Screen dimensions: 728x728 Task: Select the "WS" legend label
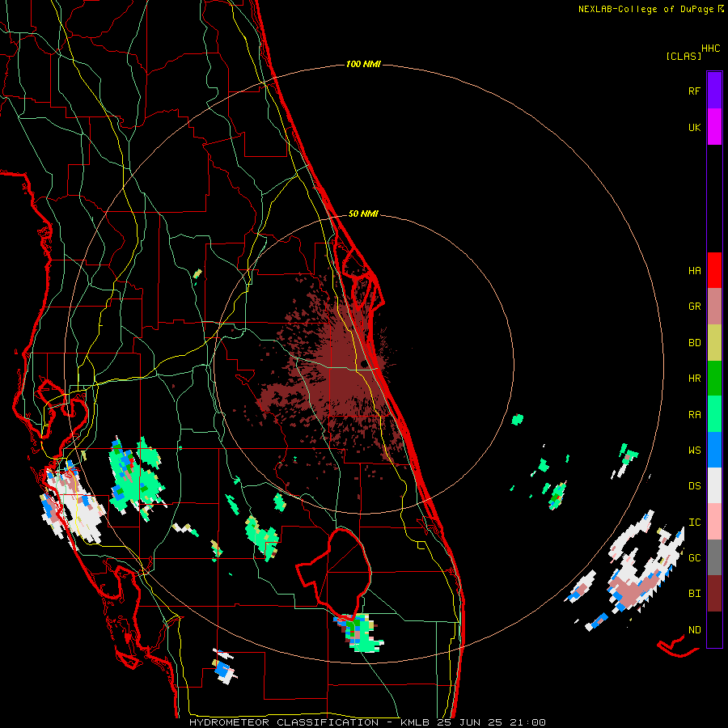[695, 451]
